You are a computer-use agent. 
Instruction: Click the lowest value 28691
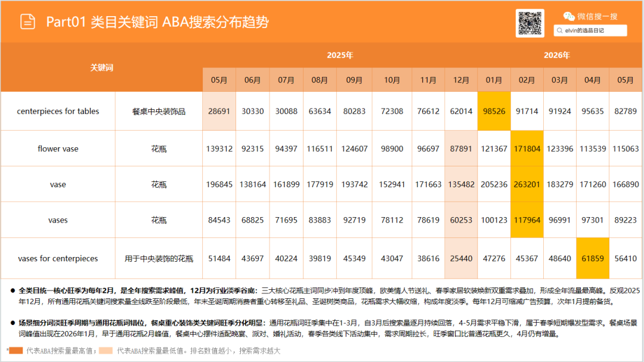(219, 112)
